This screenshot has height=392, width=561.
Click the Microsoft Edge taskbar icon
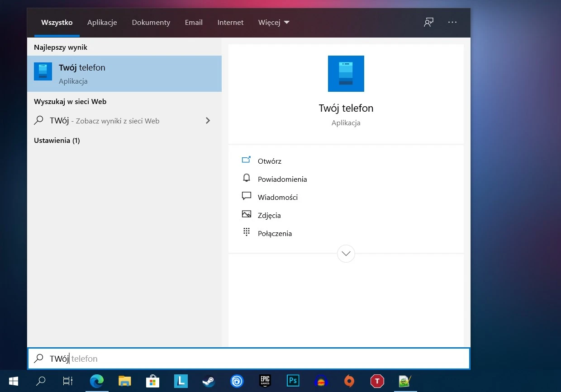pyautogui.click(x=96, y=381)
